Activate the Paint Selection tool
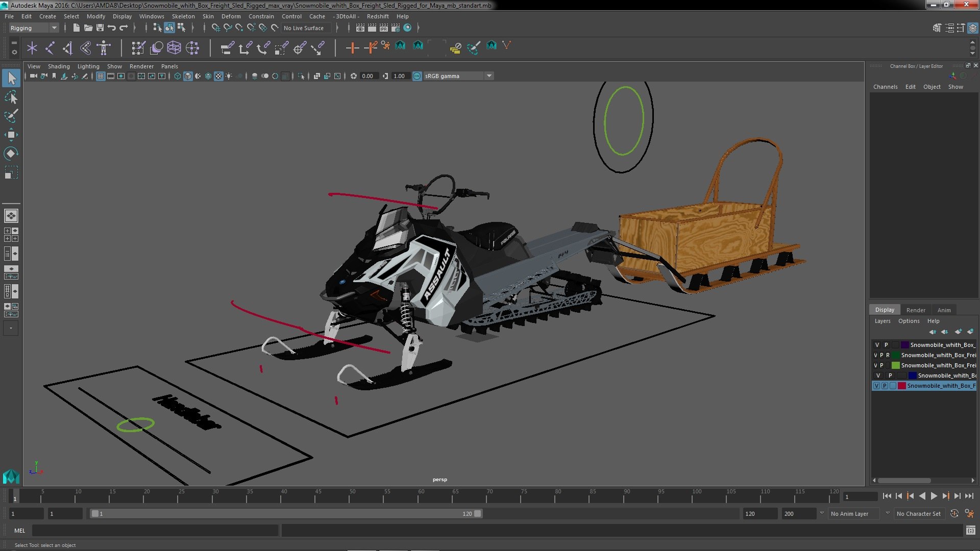 click(x=11, y=116)
